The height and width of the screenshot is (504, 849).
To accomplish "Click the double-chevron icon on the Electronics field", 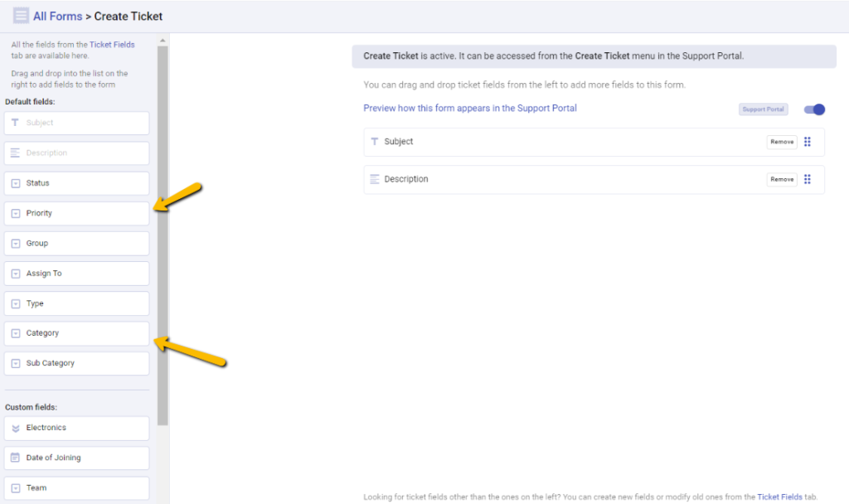I will pos(17,428).
